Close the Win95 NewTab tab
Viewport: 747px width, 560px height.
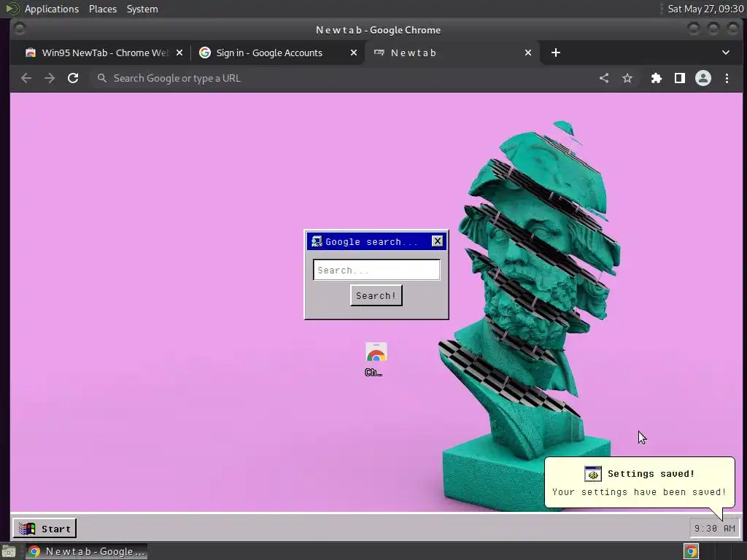pyautogui.click(x=179, y=52)
